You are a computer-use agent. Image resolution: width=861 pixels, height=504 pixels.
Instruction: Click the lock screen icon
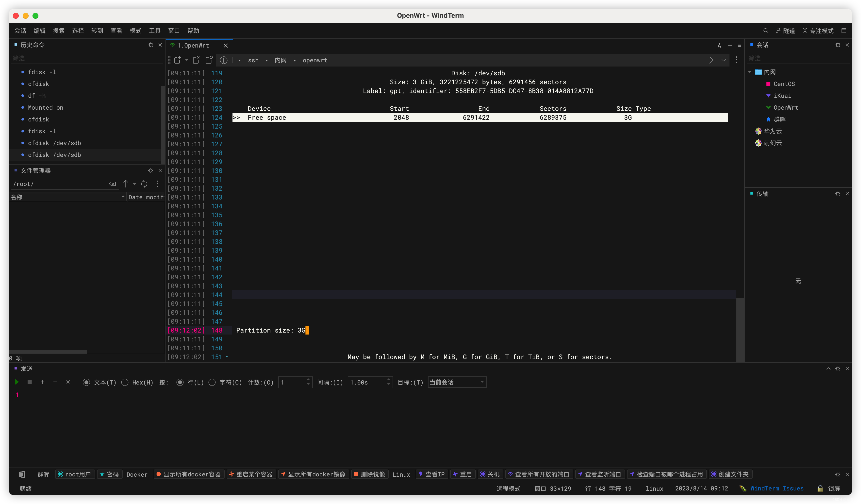(820, 488)
